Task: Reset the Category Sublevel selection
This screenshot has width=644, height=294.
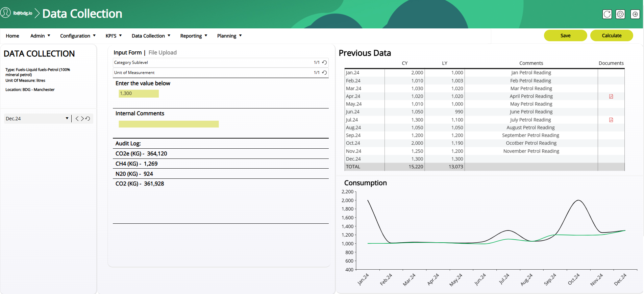Action: pyautogui.click(x=324, y=63)
